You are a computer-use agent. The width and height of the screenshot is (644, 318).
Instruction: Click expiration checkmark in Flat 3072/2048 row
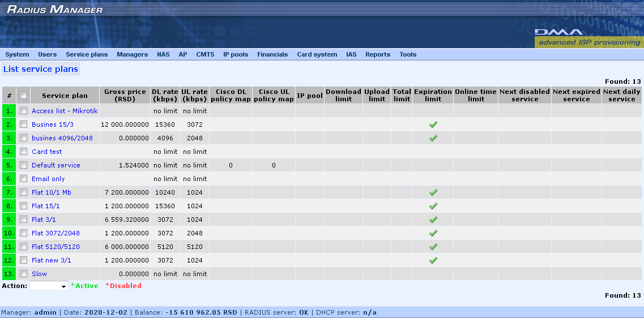click(433, 233)
